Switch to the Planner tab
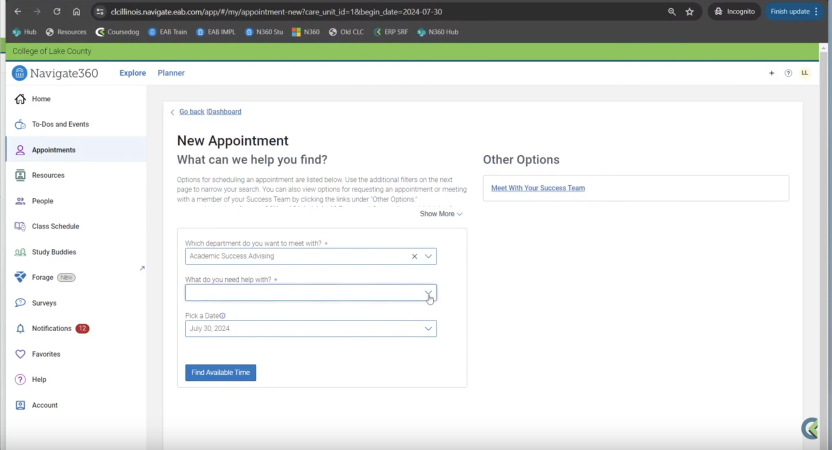The height and width of the screenshot is (450, 832). click(x=171, y=73)
